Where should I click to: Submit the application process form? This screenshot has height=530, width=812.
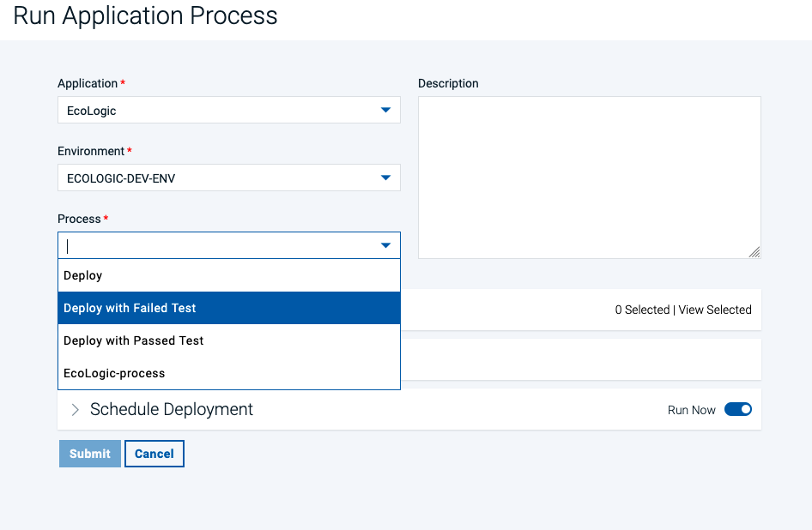90,454
